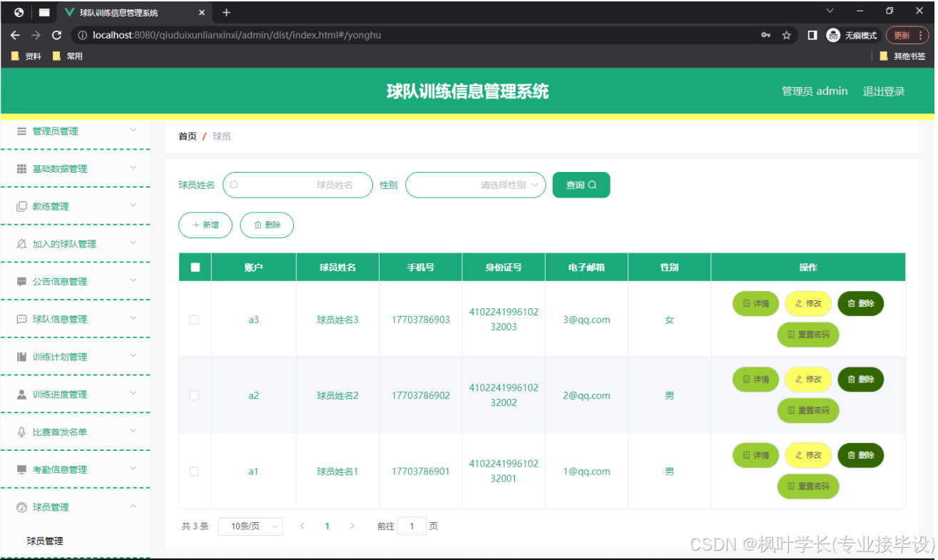Click the 球队信息管理 chat icon
The width and height of the screenshot is (938, 560).
(x=21, y=320)
